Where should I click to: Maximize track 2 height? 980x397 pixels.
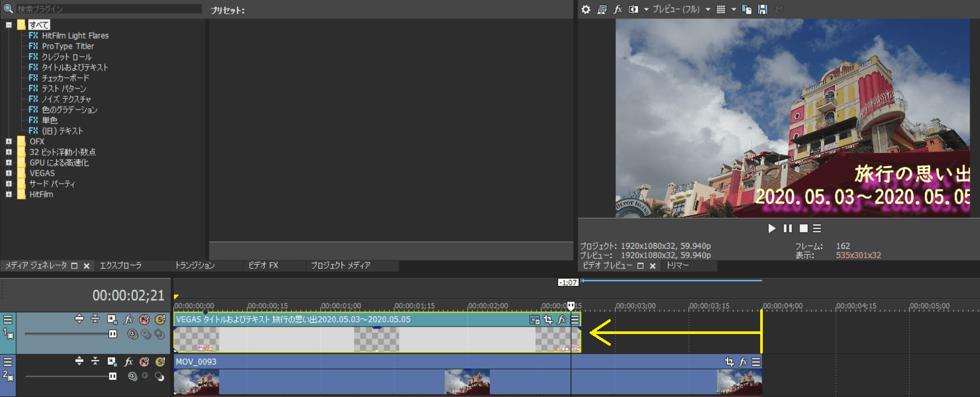click(x=79, y=361)
